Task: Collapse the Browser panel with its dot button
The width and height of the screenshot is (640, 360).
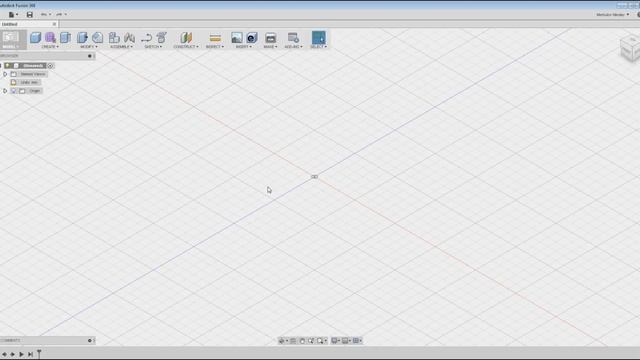Action: point(90,56)
